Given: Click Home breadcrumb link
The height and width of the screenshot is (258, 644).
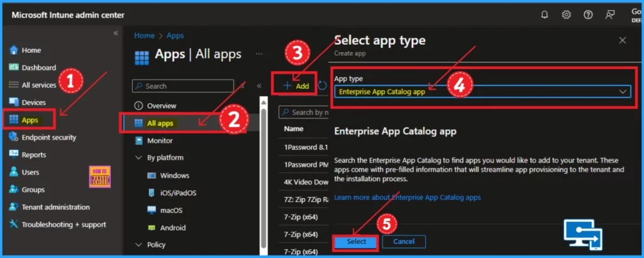Looking at the screenshot, I should pyautogui.click(x=144, y=36).
